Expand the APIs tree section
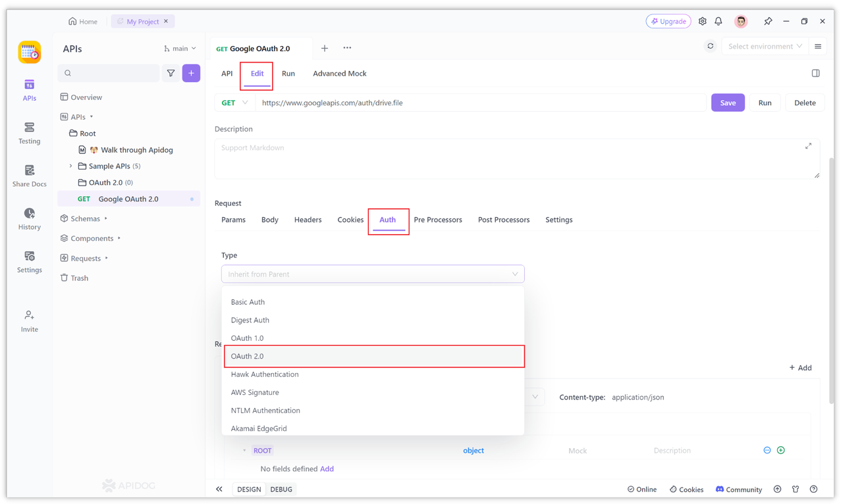Screen dimensions: 843x504 click(92, 116)
